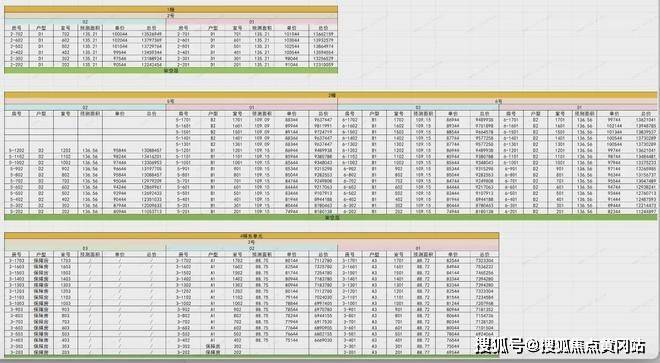Click the 1幢 gold title bar
This screenshot has height=363, width=660.
click(171, 9)
